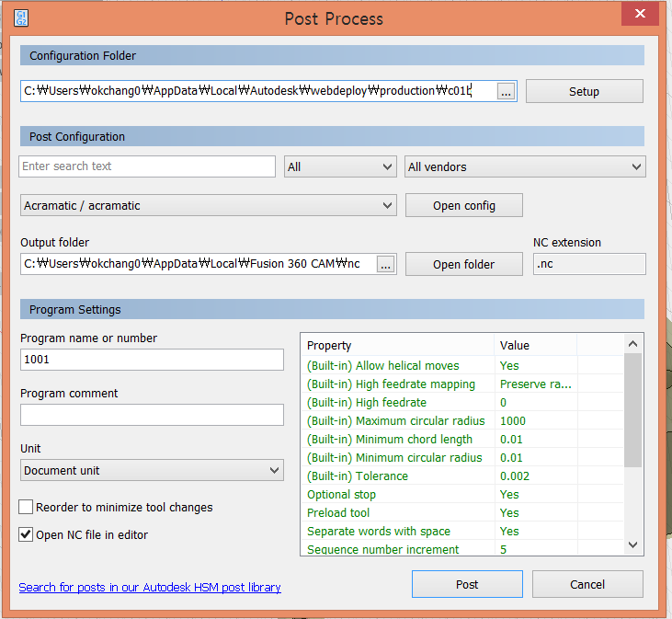Open the Document unit dropdown

pyautogui.click(x=152, y=470)
